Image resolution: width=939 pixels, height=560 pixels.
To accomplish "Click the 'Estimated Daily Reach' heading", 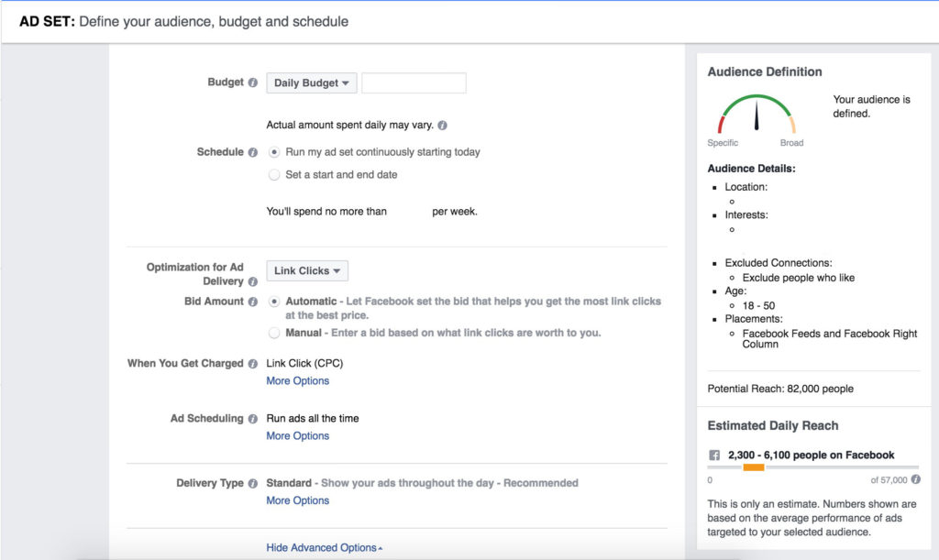I will [x=772, y=426].
